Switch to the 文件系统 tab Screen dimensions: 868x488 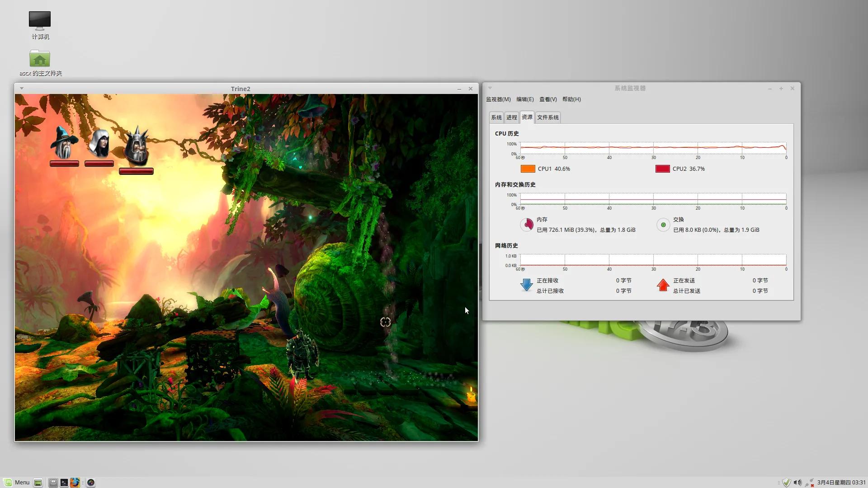547,117
